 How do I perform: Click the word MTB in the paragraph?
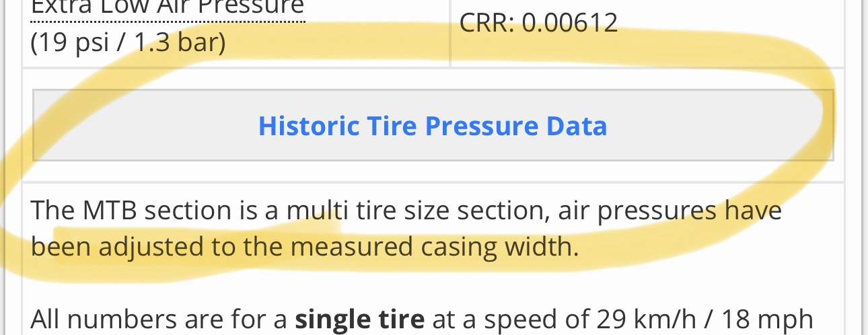[x=110, y=211]
